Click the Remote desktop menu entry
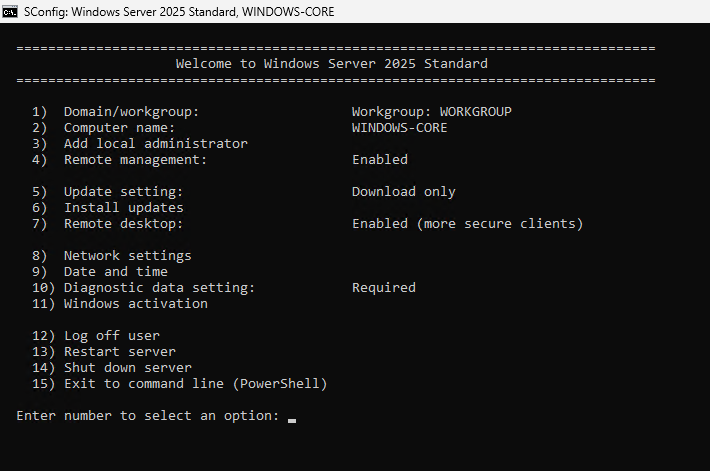The width and height of the screenshot is (710, 471). [123, 224]
